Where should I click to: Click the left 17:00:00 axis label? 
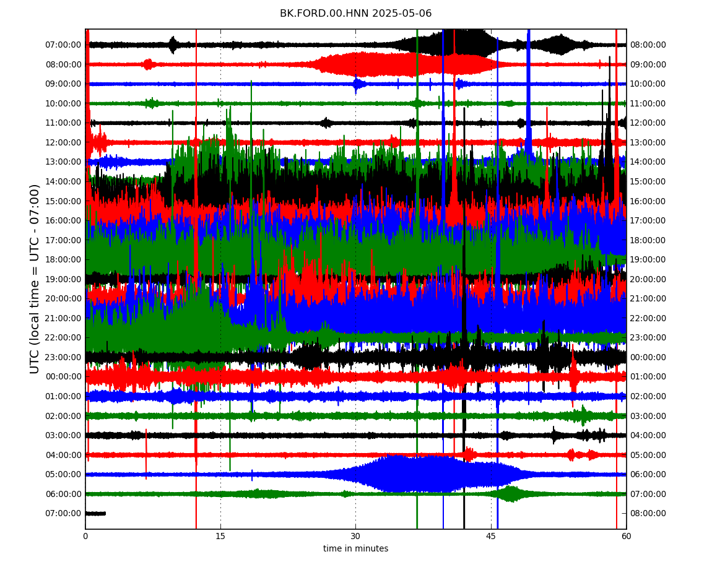63,240
